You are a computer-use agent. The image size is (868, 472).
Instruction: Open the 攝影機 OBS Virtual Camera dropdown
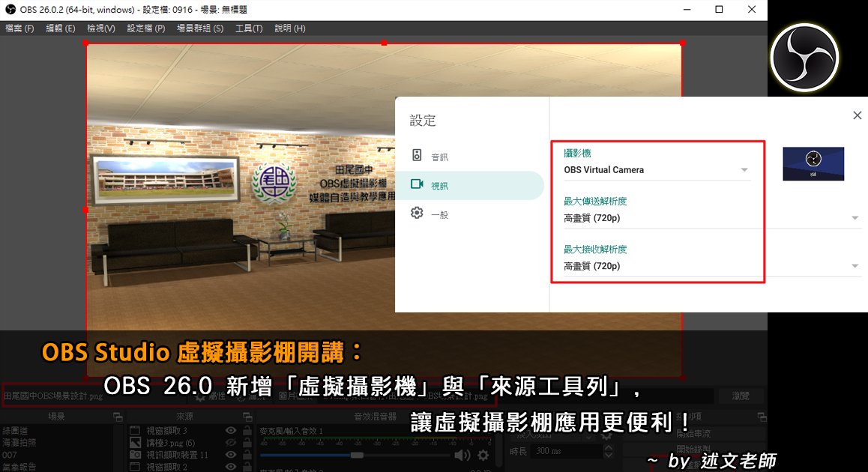(657, 170)
